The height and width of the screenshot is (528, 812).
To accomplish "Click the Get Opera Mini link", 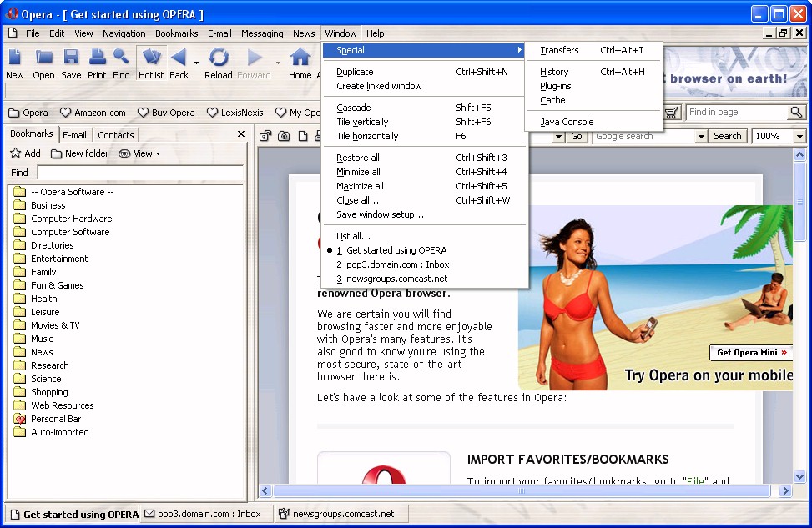I will (x=751, y=353).
